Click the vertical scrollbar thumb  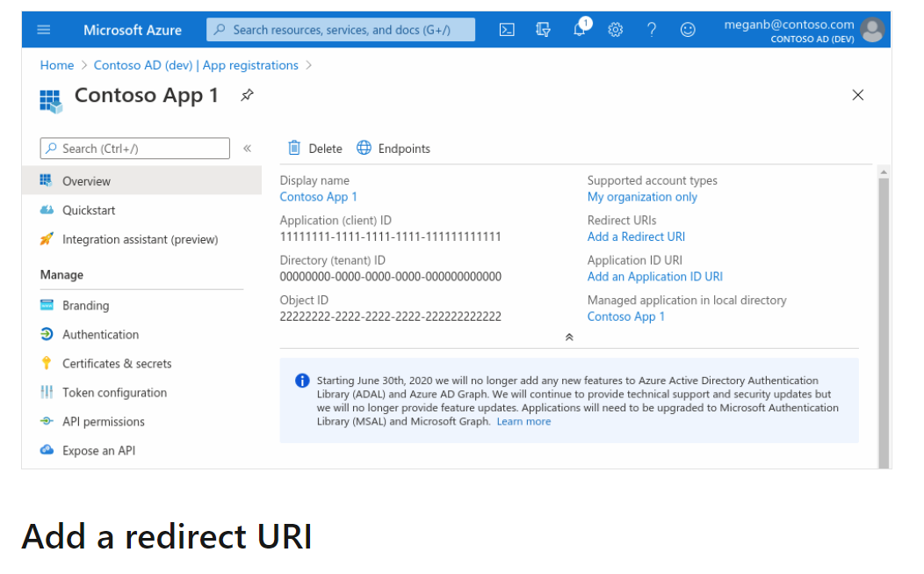click(x=884, y=323)
